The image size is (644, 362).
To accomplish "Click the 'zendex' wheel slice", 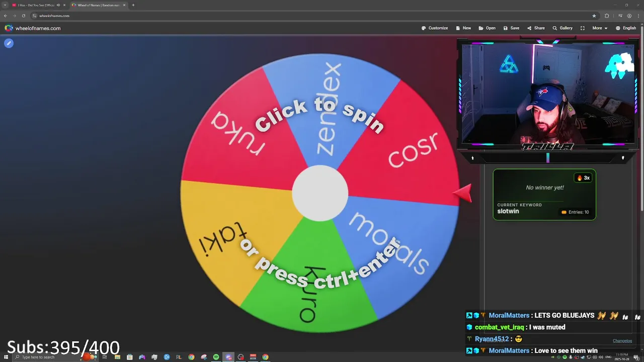I will pyautogui.click(x=330, y=108).
